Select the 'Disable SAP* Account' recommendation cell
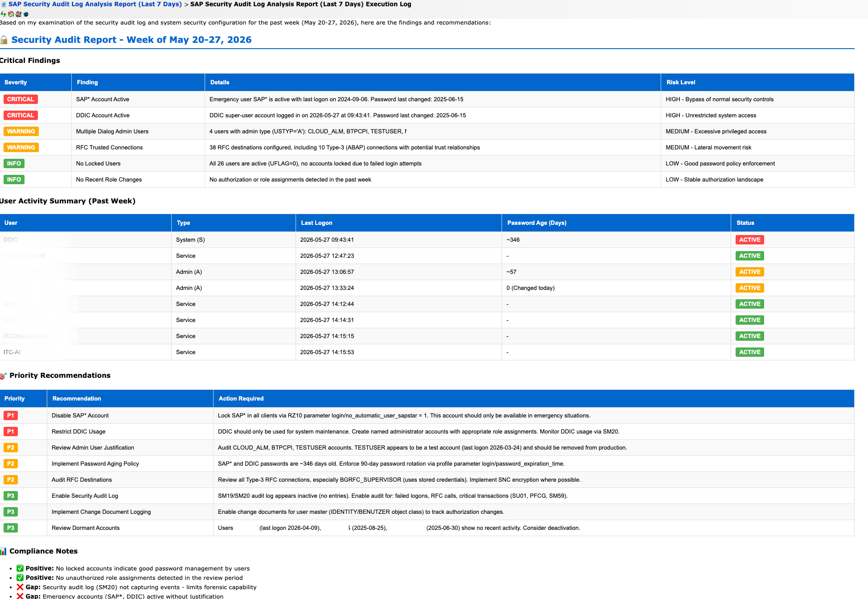The width and height of the screenshot is (868, 599). (130, 416)
